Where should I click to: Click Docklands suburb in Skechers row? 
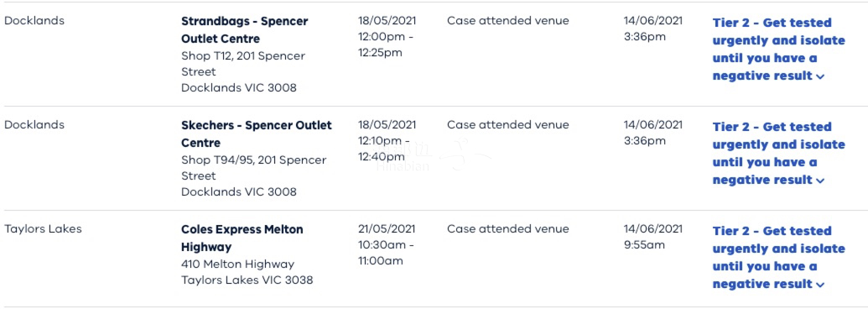pos(34,124)
